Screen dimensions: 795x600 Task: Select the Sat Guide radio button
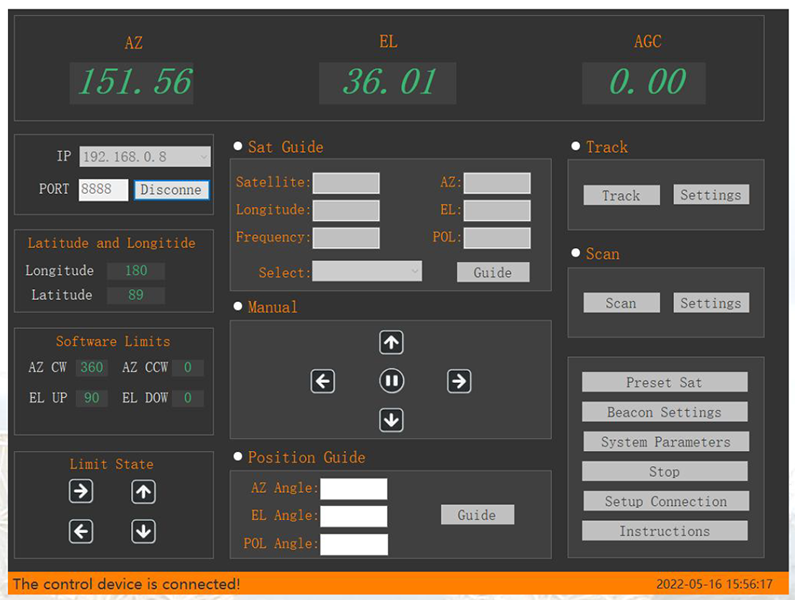point(238,147)
